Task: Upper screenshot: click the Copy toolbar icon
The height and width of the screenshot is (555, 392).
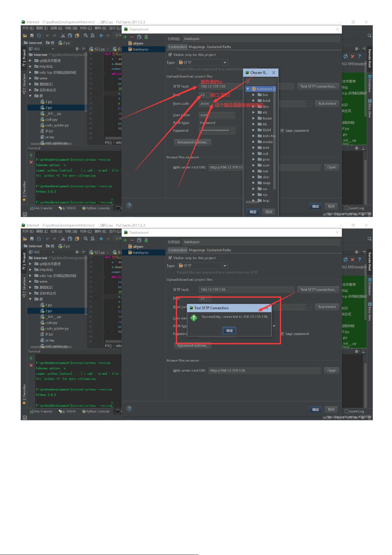Action: 70,36
